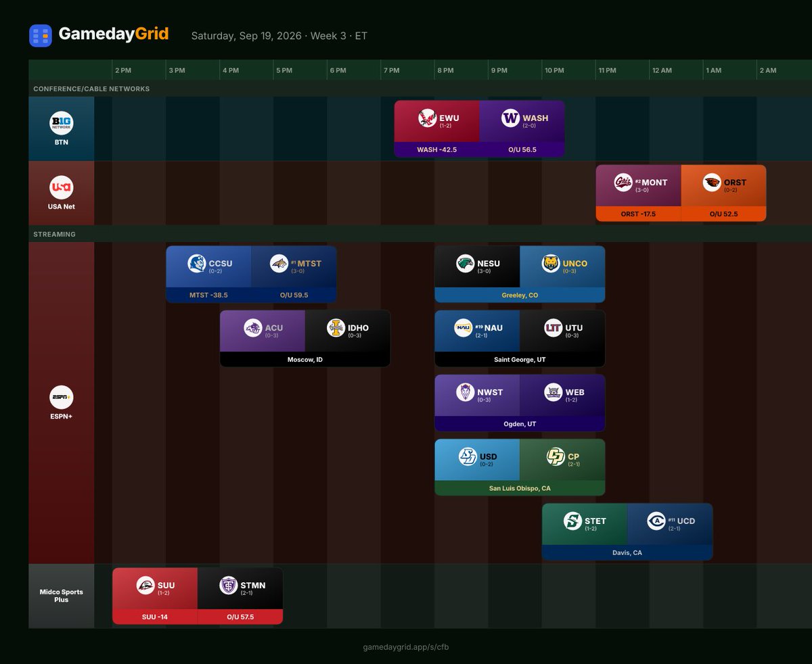This screenshot has width=812, height=664.
Task: Click the MTST -38.5 spread
Action: (x=208, y=295)
